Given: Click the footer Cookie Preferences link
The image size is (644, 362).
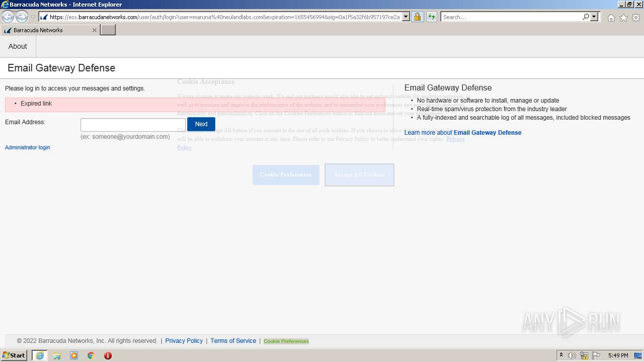Looking at the screenshot, I should [286, 341].
